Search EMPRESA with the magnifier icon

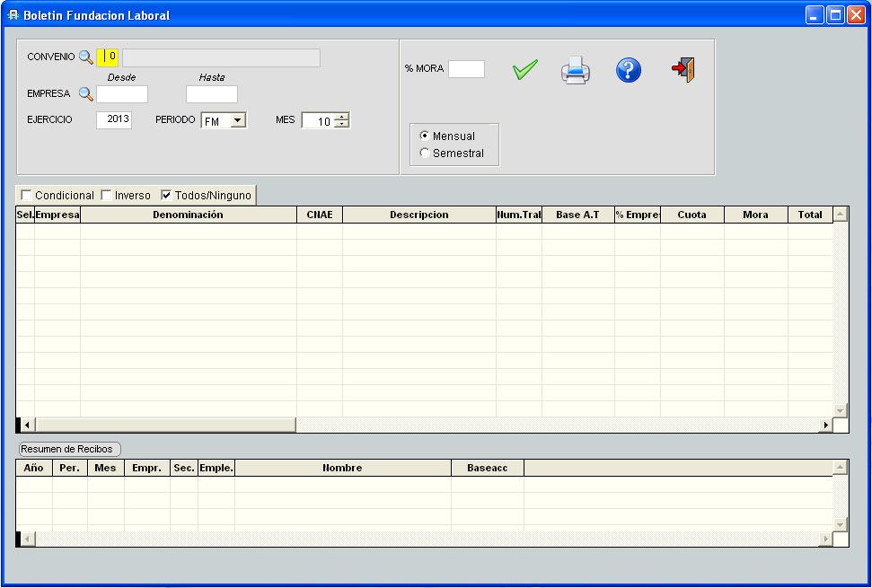pyautogui.click(x=85, y=94)
